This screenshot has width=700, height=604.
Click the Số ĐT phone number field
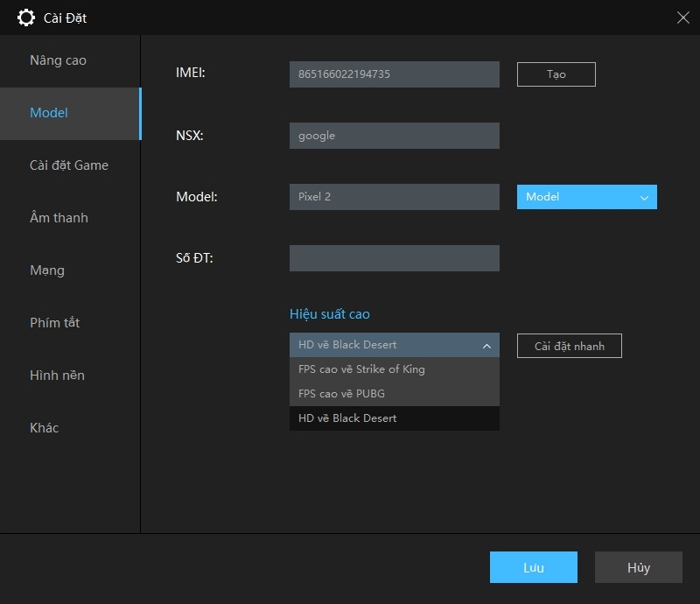(394, 258)
